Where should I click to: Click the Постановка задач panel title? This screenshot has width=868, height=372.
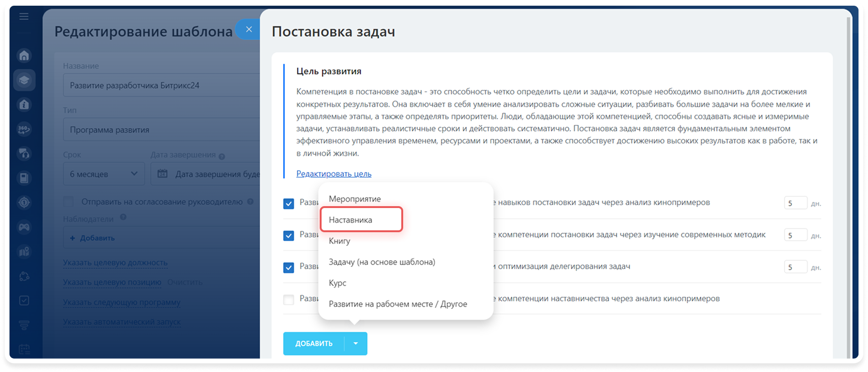point(333,32)
